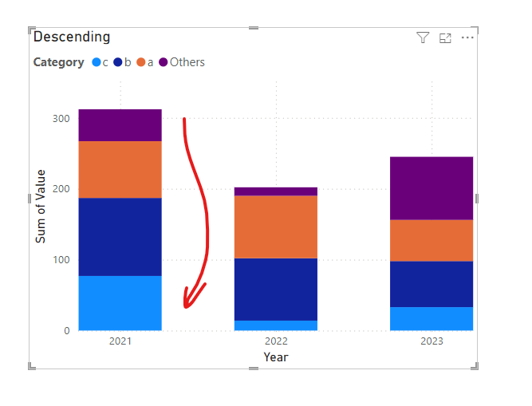Select orange 'a' segment of 2021 bar
The width and height of the screenshot is (532, 406).
click(x=120, y=170)
